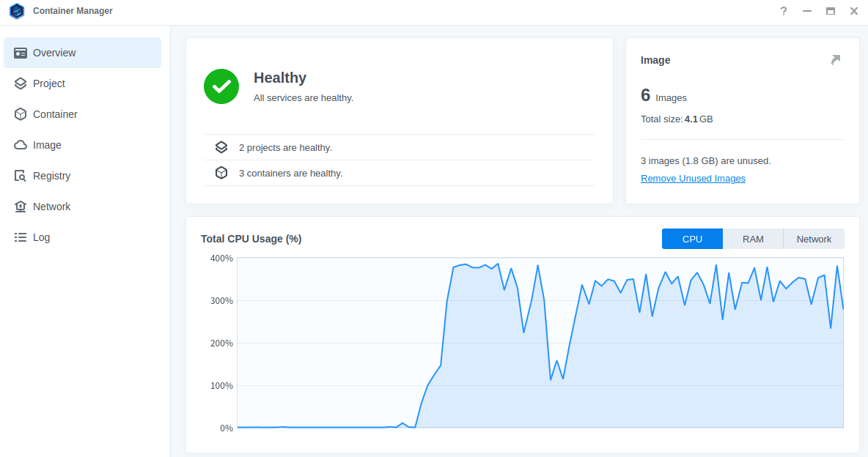Switch to the Network section in sidebar
The image size is (868, 457).
click(x=83, y=207)
